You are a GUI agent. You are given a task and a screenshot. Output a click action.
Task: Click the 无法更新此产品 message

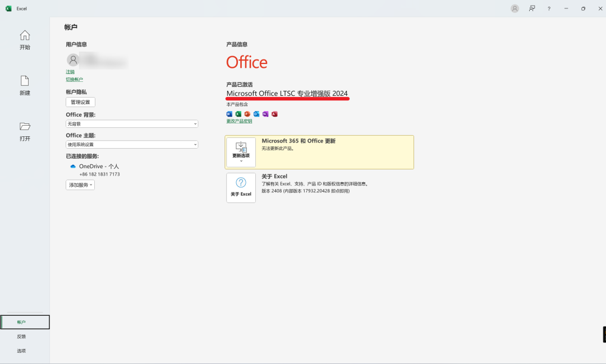click(278, 149)
